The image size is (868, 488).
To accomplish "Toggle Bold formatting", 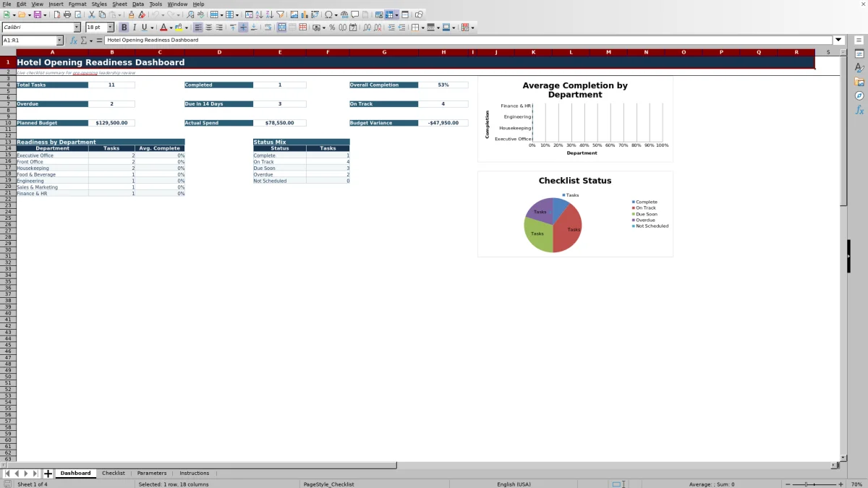I will click(x=124, y=27).
